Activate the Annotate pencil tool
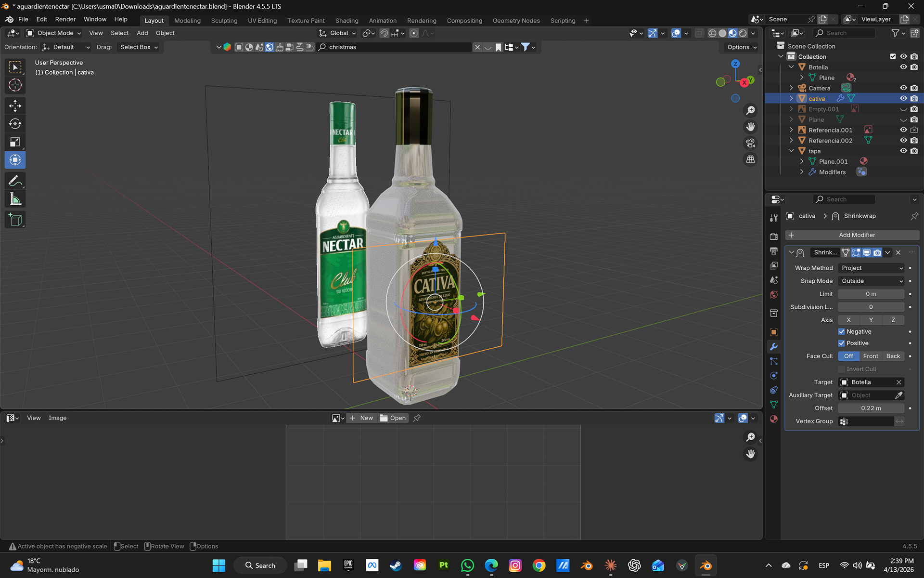Viewport: 924px width, 578px height. (x=15, y=181)
